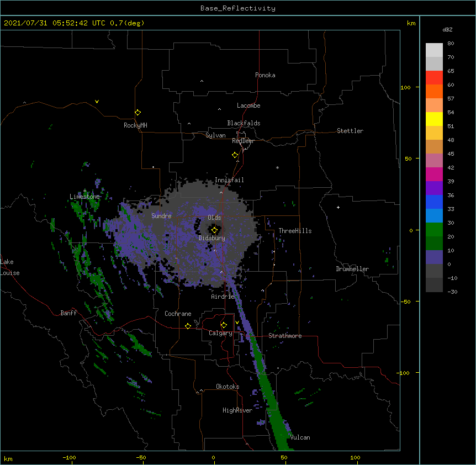Pick the royal blue swatch between 33 and 36
Screen dimensions: 476x465
(x=434, y=202)
